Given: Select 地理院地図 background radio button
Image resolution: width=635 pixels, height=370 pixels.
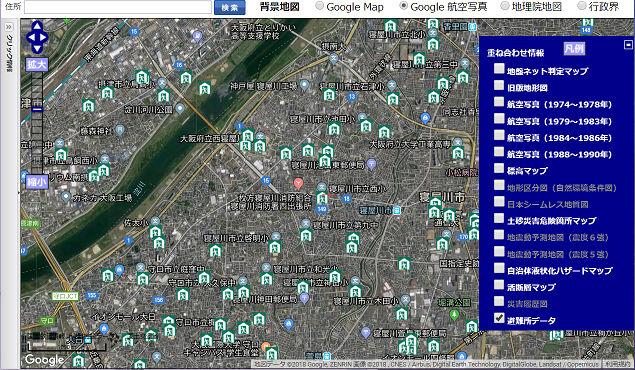Looking at the screenshot, I should (x=505, y=6).
